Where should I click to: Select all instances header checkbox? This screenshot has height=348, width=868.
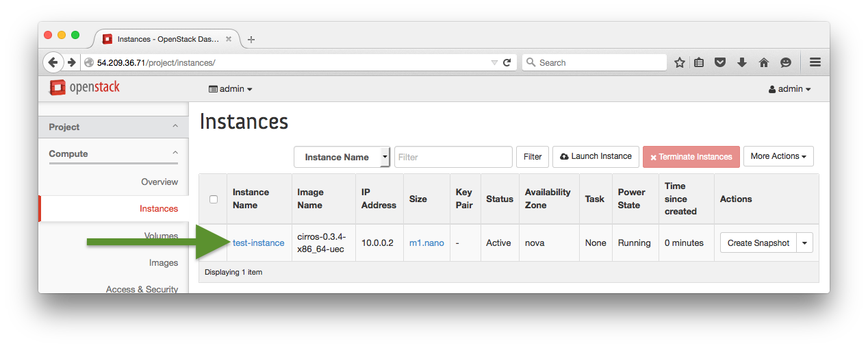click(x=214, y=199)
